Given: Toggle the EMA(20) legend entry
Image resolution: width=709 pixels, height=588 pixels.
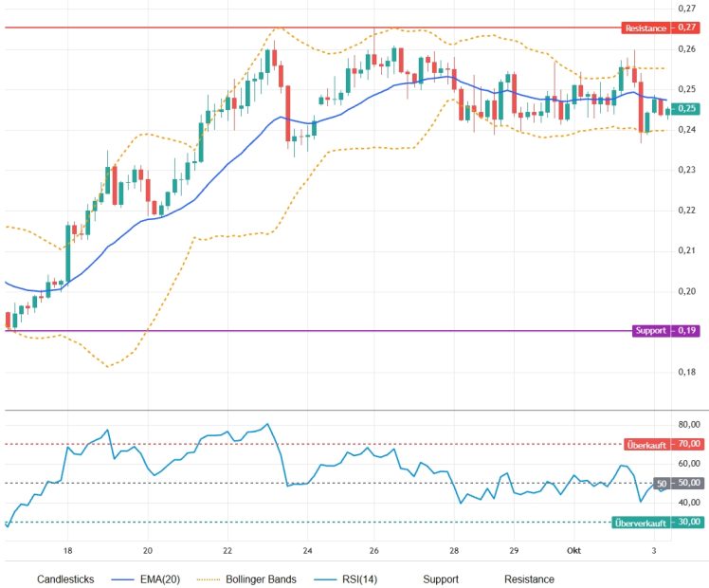Looking at the screenshot, I should [146, 579].
